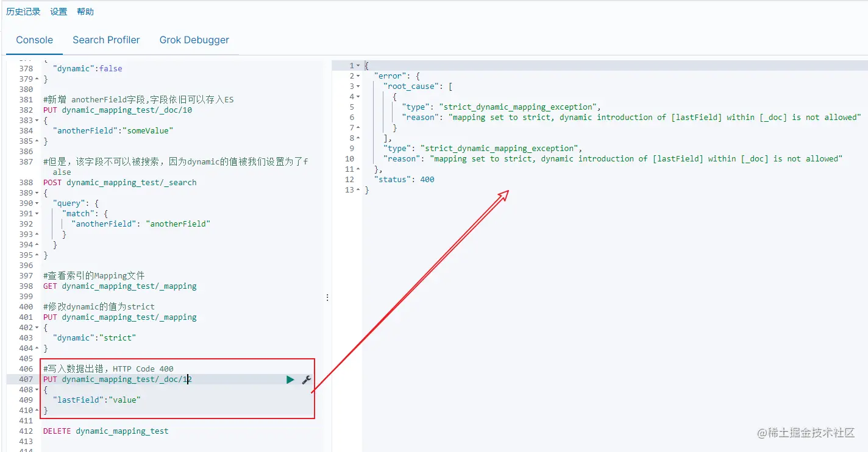Click editor line number 412
Image resolution: width=868 pixels, height=452 pixels.
pos(26,431)
